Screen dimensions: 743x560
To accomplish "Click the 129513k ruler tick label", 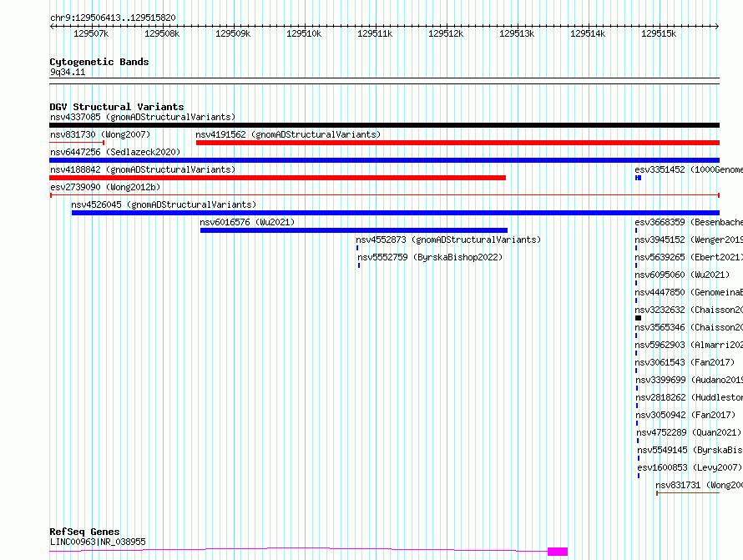I will [517, 34].
